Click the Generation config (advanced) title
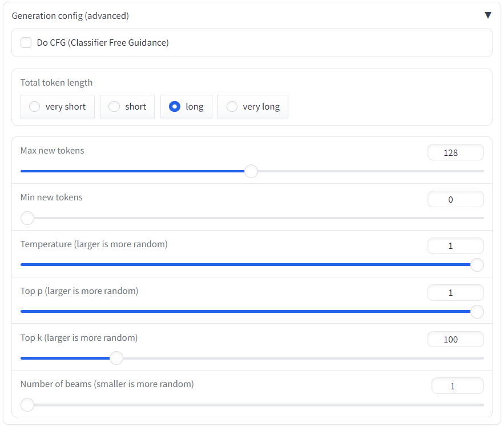Image resolution: width=504 pixels, height=427 pixels. pyautogui.click(x=70, y=16)
